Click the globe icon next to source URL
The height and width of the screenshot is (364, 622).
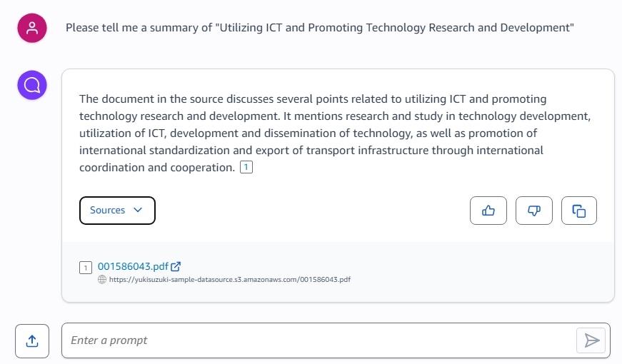[x=102, y=280]
